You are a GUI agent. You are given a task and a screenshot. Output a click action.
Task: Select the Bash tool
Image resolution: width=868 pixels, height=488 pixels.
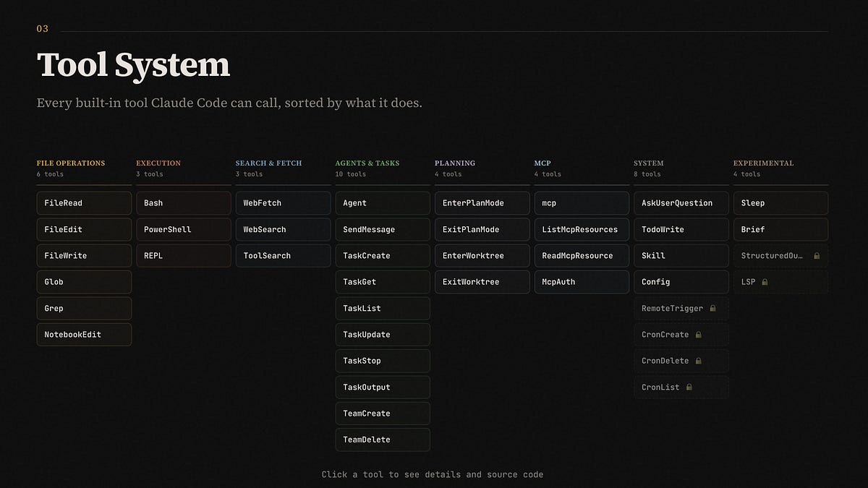tap(183, 203)
